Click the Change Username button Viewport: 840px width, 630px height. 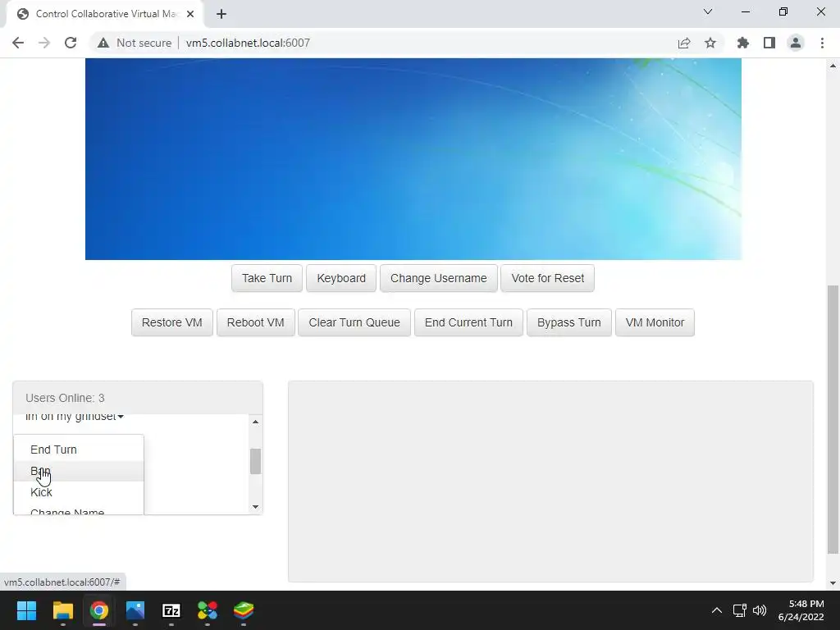point(439,278)
